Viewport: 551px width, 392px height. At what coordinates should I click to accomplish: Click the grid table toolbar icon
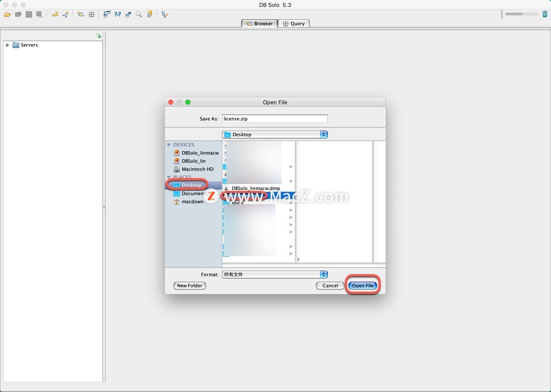91,15
